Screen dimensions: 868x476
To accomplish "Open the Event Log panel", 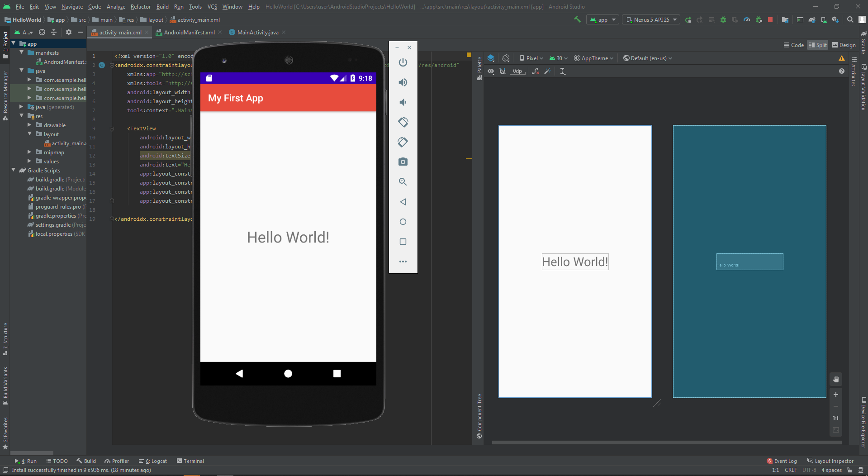I will point(782,461).
